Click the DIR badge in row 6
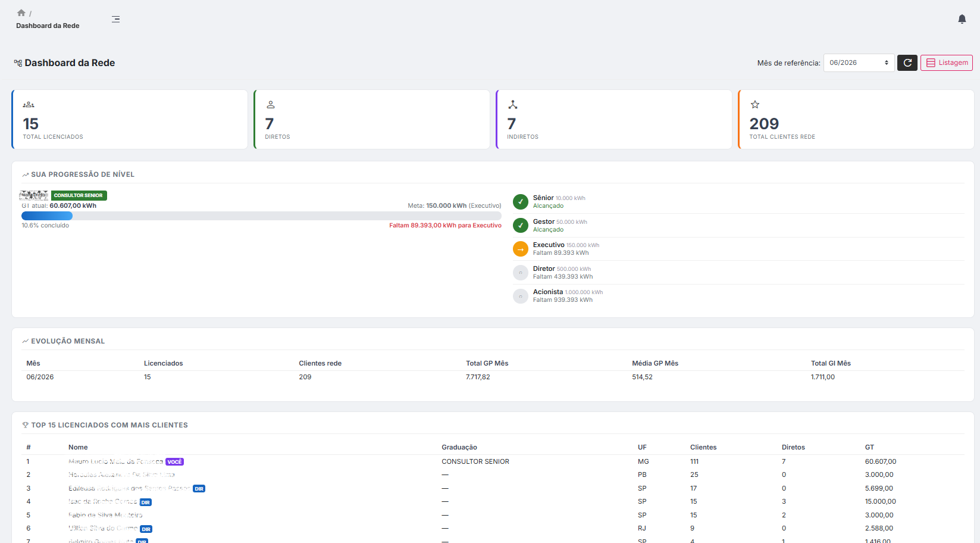The height and width of the screenshot is (543, 980). (x=146, y=529)
